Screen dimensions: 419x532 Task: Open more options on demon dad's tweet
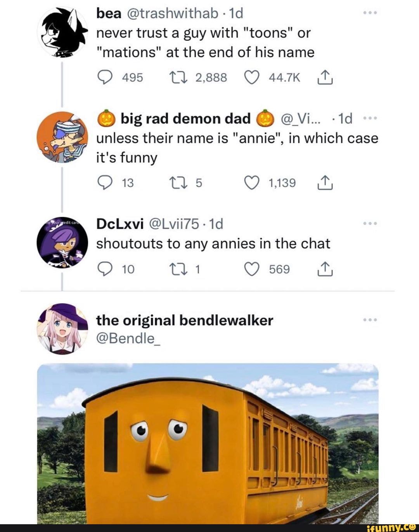pos(371,118)
